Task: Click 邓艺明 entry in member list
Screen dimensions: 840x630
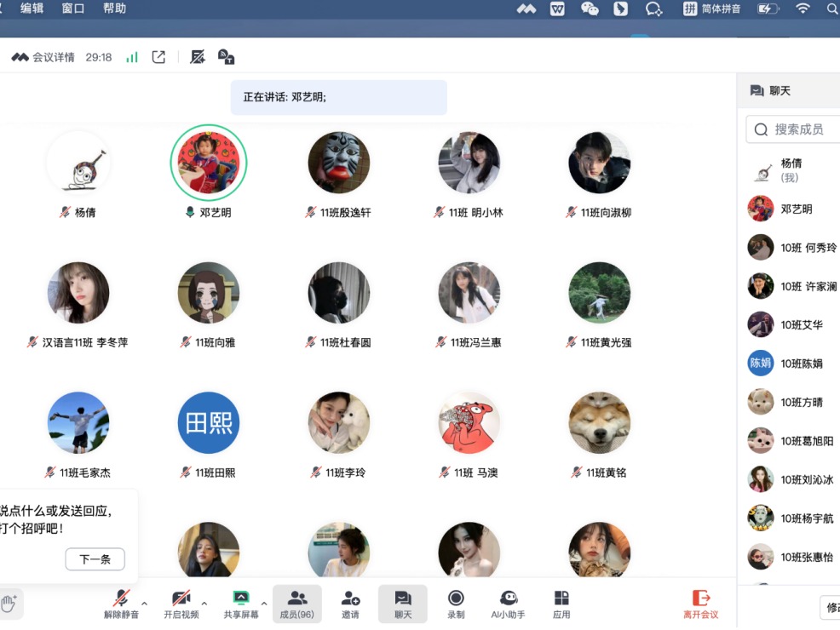Action: click(x=793, y=209)
